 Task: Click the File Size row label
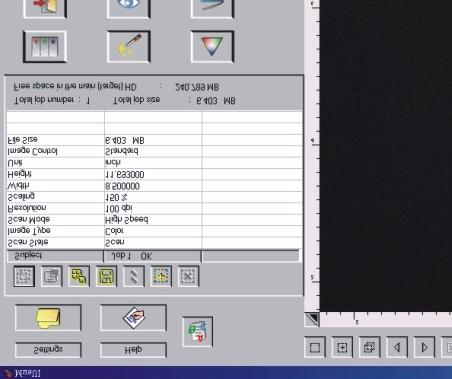click(x=23, y=140)
